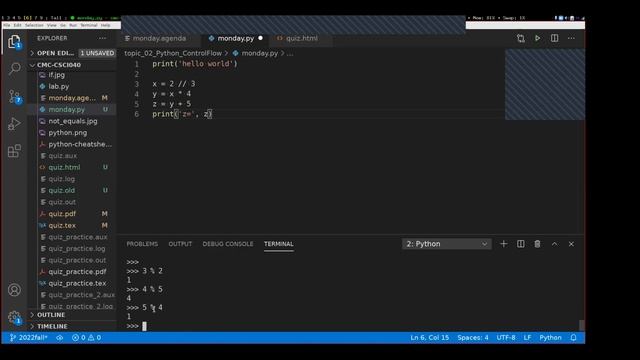
Task: Click the LF end-of-line selector
Action: (527, 338)
